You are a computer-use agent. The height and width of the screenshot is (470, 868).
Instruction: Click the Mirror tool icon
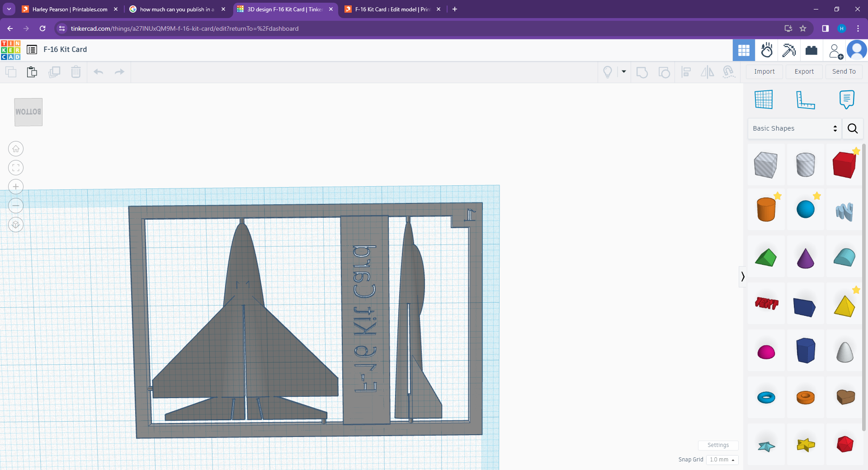click(707, 72)
